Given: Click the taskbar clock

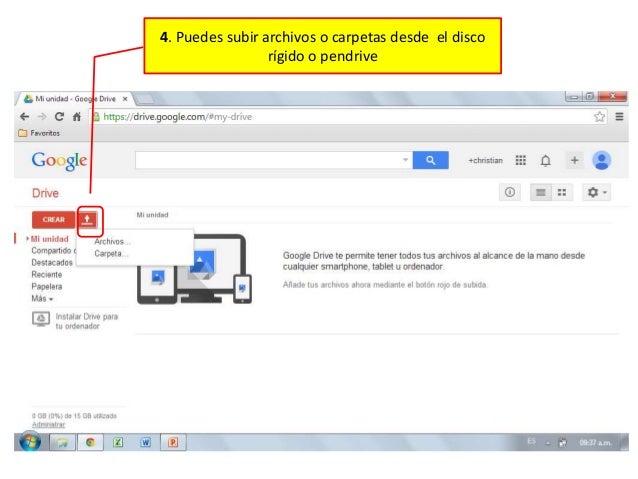Looking at the screenshot, I should coord(595,442).
